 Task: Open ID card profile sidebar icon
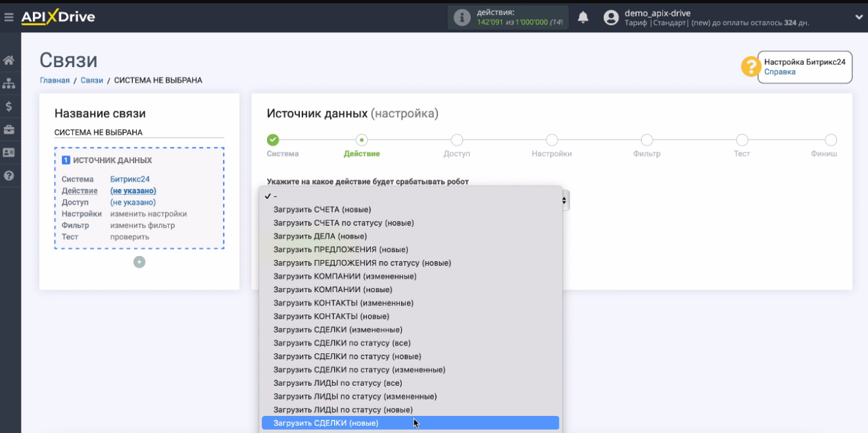[9, 152]
